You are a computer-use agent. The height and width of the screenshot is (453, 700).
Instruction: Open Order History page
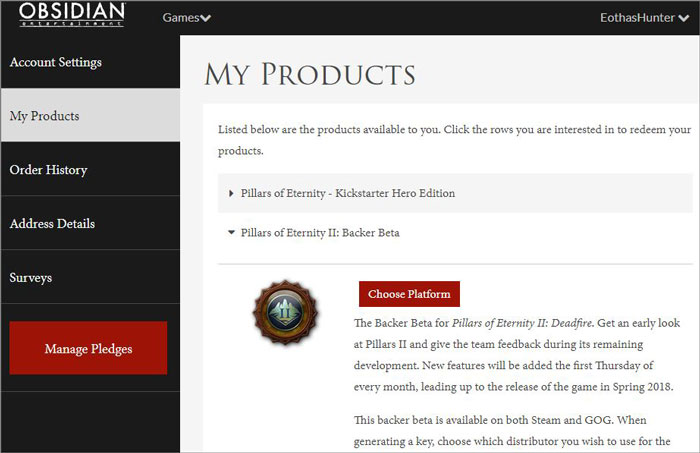tap(90, 169)
